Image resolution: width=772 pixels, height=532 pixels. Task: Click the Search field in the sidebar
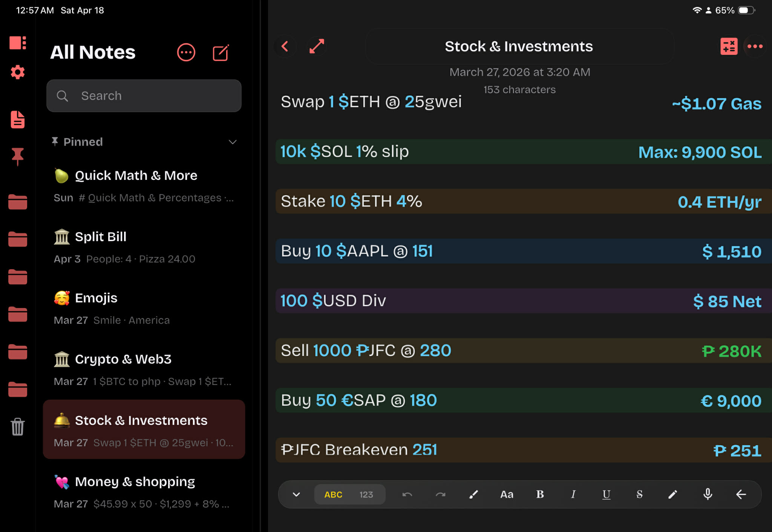144,96
